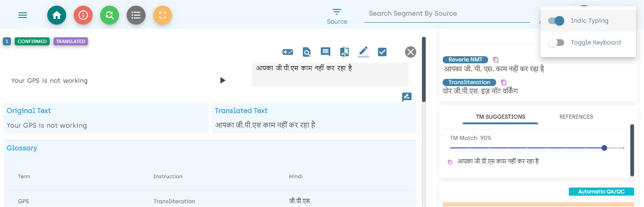Image resolution: width=644 pixels, height=207 pixels.
Task: Click the Transliteration label
Action: [x=470, y=83]
